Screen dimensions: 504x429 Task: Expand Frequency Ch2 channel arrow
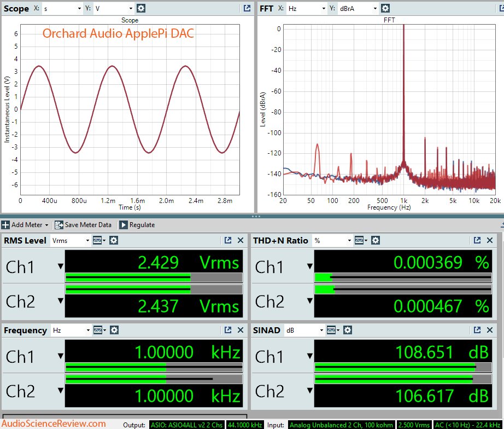(61, 390)
